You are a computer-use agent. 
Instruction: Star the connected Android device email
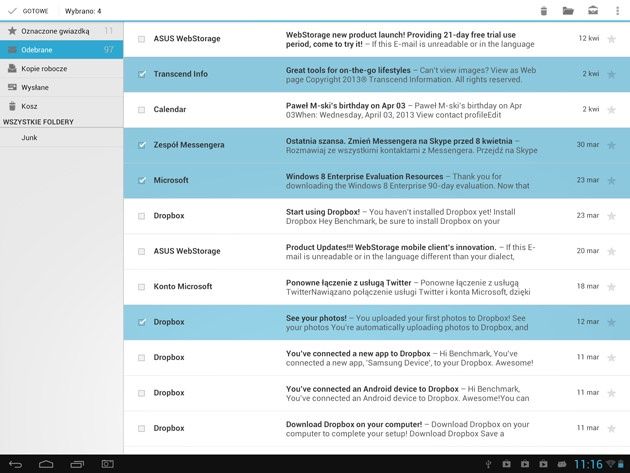[x=612, y=393]
